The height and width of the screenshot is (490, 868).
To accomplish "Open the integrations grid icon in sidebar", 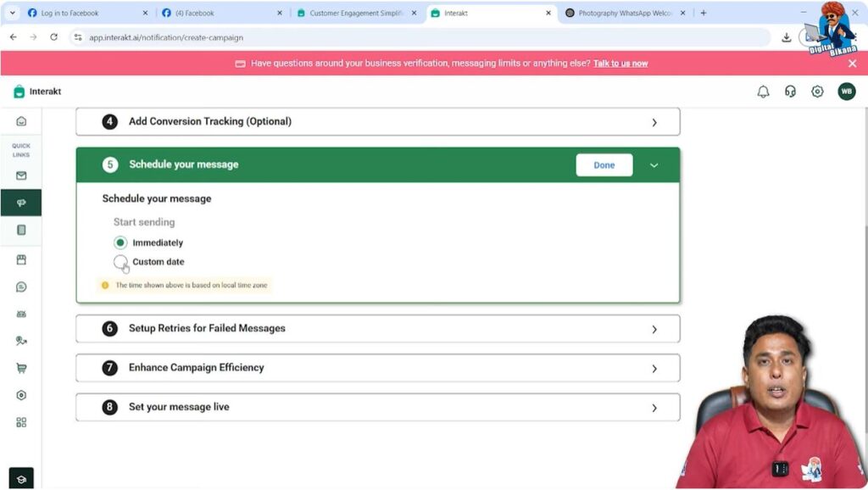I will pyautogui.click(x=21, y=422).
